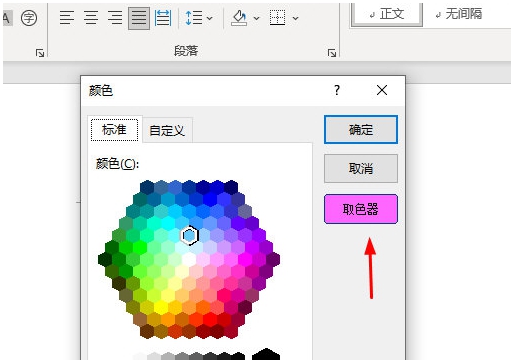Click the character shading A icon
Image resolution: width=511 pixels, height=360 pixels.
click(x=7, y=18)
